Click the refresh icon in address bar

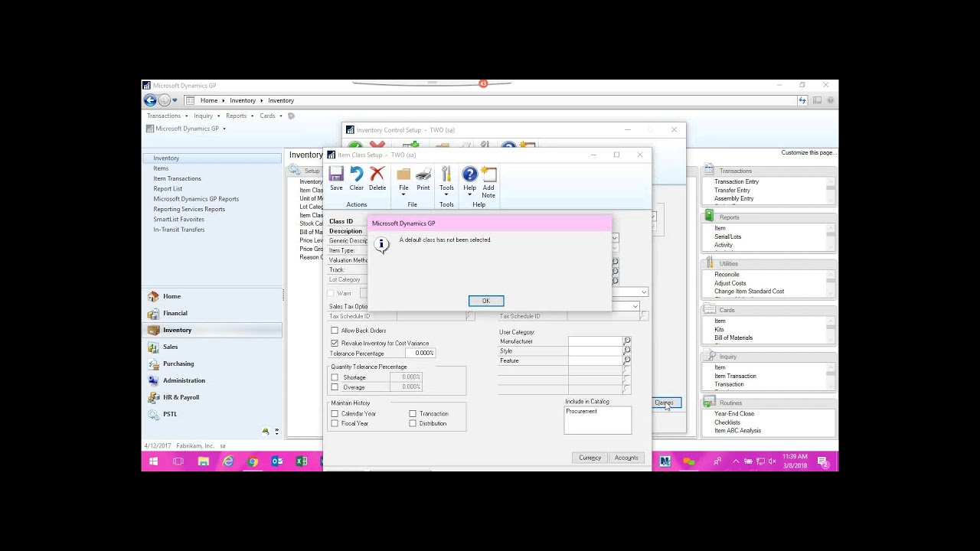802,100
